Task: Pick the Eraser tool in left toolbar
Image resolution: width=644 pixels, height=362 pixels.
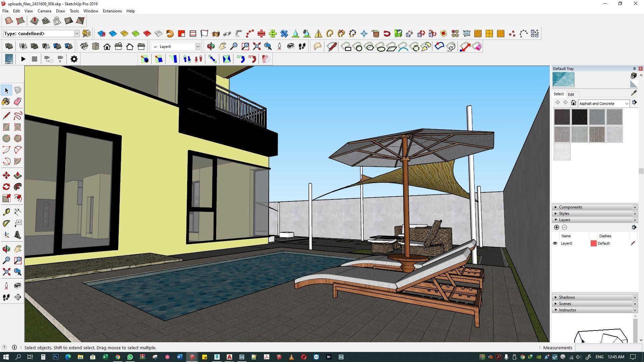Action: coord(18,102)
